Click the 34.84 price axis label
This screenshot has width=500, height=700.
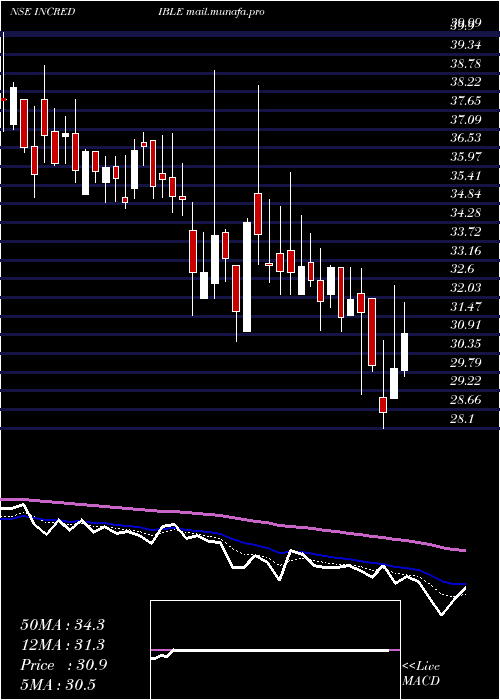pos(466,194)
